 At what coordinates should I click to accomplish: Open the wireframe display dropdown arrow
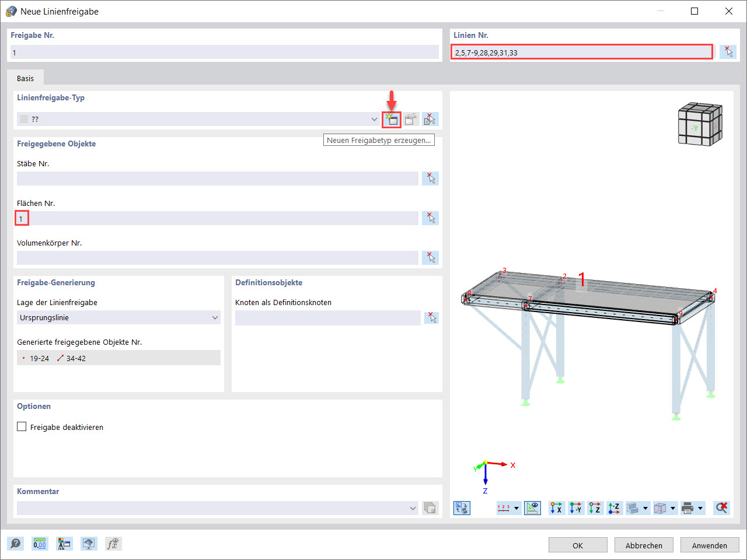[x=673, y=509]
